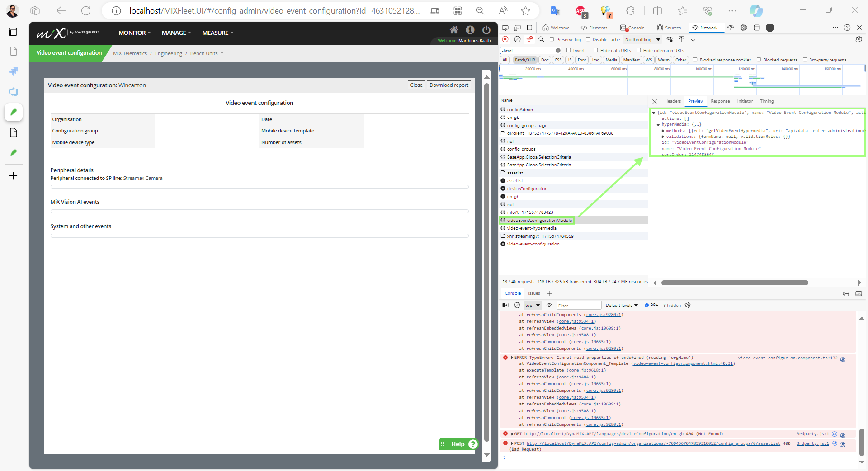Image resolution: width=868 pixels, height=471 pixels.
Task: Open the Headers tab
Action: click(x=672, y=101)
